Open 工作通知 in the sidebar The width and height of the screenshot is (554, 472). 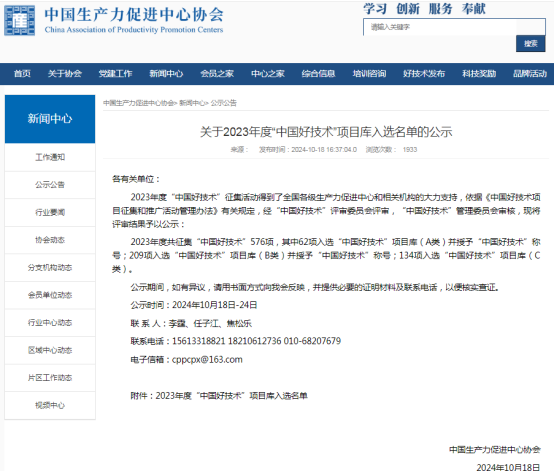point(50,157)
